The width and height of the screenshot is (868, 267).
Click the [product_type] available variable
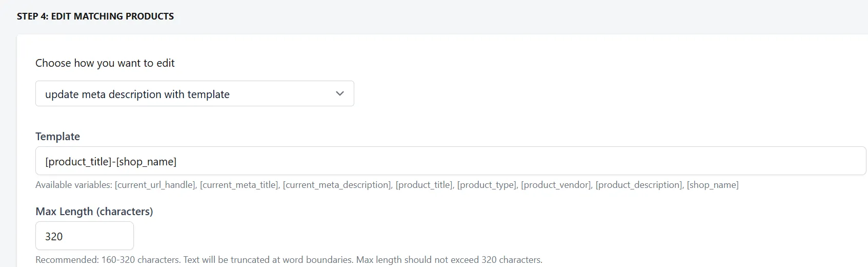(x=487, y=185)
